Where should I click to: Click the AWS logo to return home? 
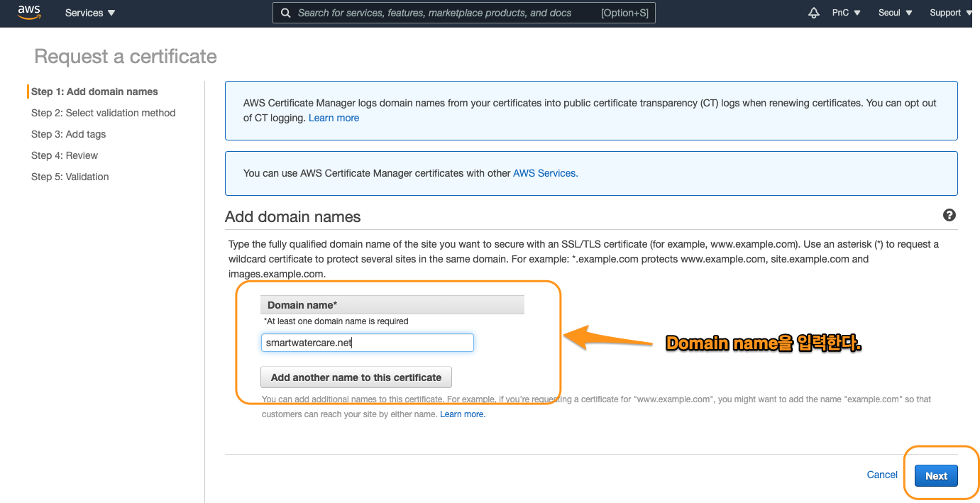tap(28, 12)
